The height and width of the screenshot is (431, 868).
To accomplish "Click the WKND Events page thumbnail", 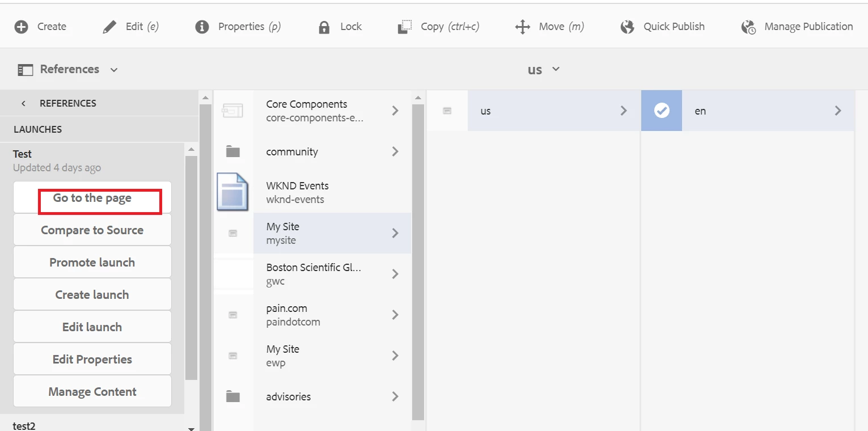I will (x=232, y=192).
